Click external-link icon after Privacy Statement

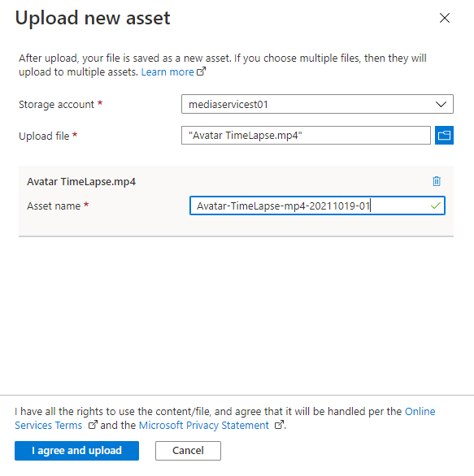[279, 425]
